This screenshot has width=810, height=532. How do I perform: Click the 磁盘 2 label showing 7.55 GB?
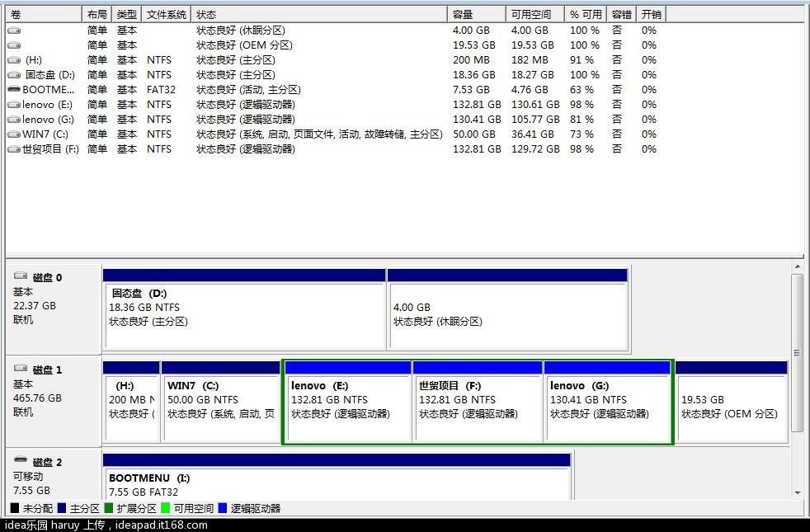point(54,474)
